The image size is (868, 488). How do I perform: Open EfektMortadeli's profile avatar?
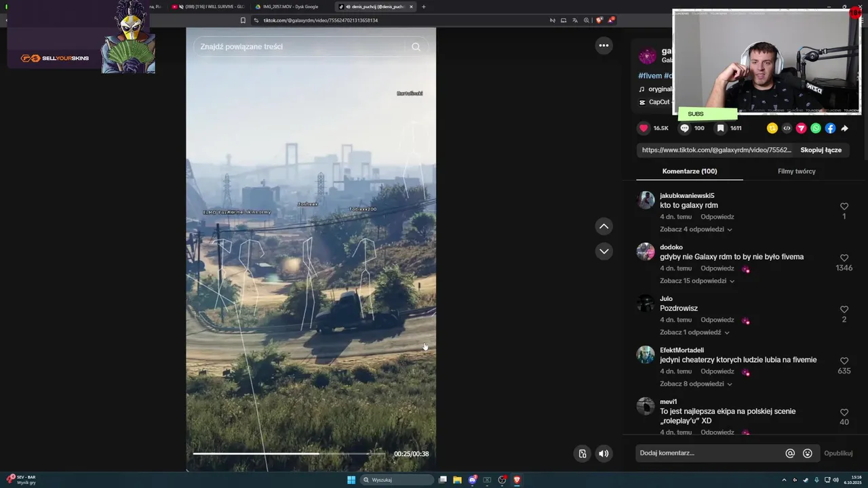(x=646, y=354)
